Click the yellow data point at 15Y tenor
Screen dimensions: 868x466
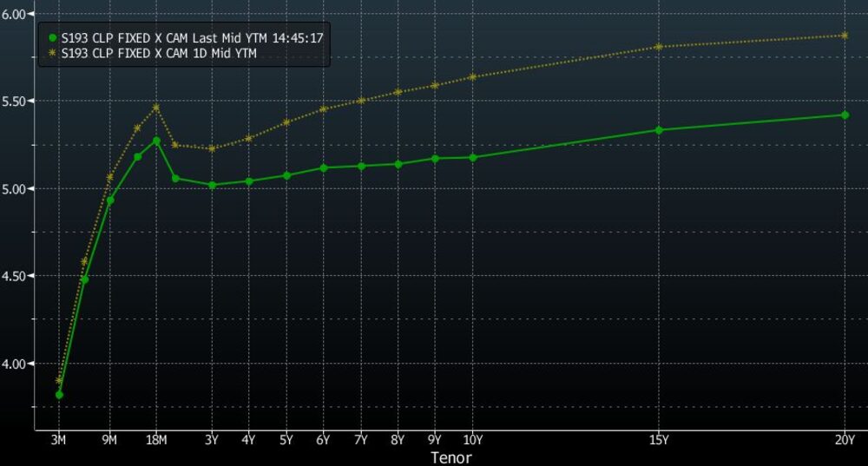click(659, 47)
